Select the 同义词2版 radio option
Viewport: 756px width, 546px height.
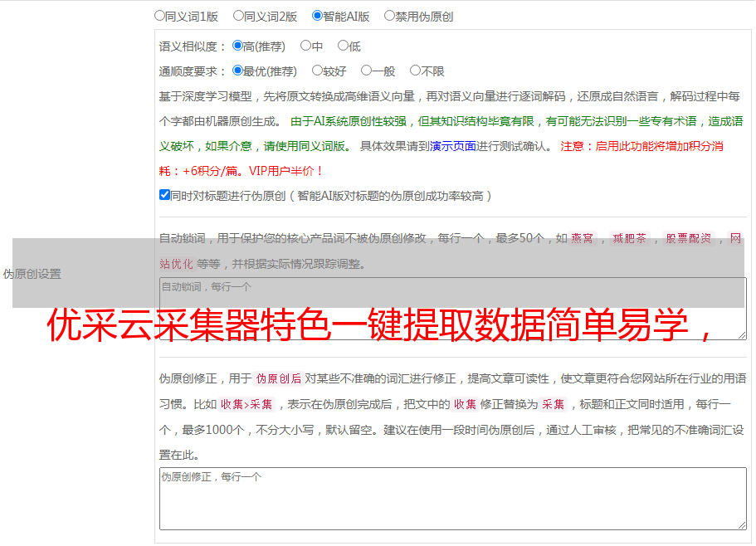click(238, 16)
